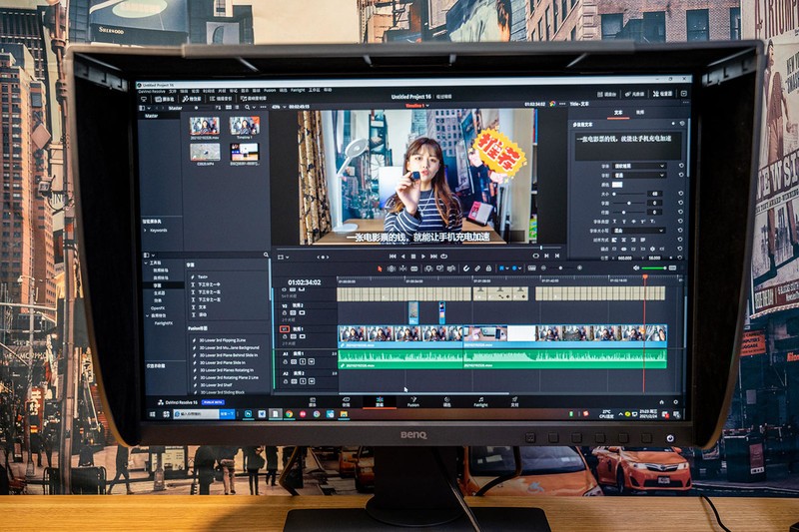The width and height of the screenshot is (799, 532).
Task: Mute audio track A1 with M button
Action: [x=312, y=362]
